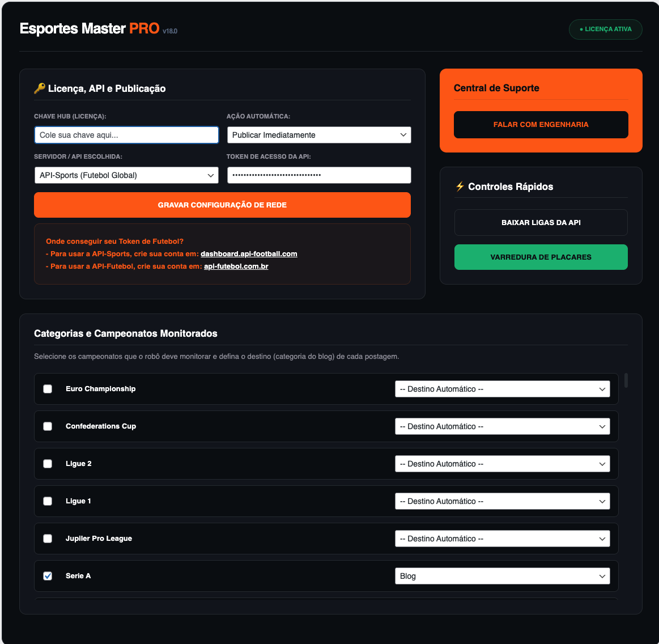Open destination dropdown for Euro Championship
The width and height of the screenshot is (659, 644).
(503, 388)
